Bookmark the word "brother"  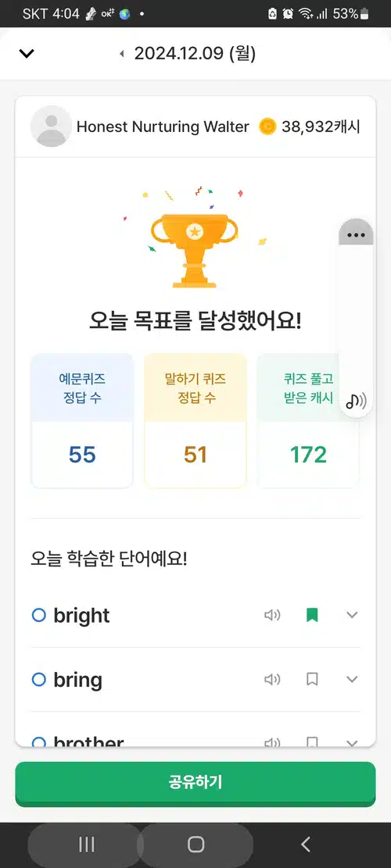312,742
